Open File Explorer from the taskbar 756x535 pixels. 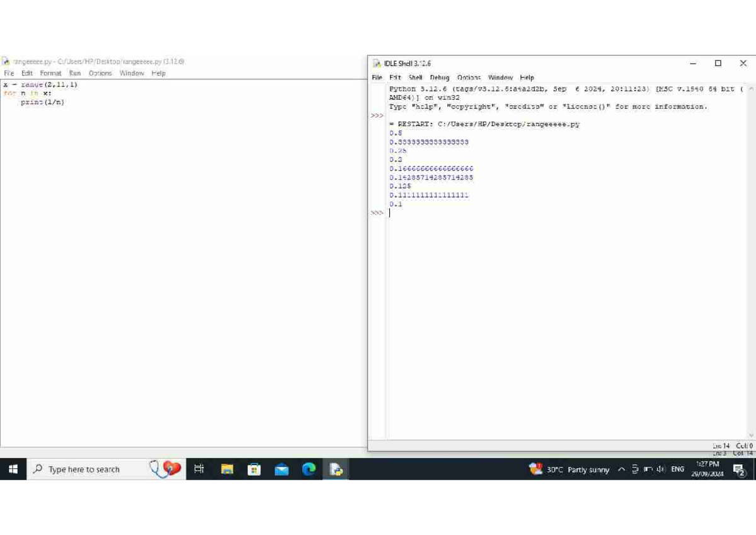(227, 469)
